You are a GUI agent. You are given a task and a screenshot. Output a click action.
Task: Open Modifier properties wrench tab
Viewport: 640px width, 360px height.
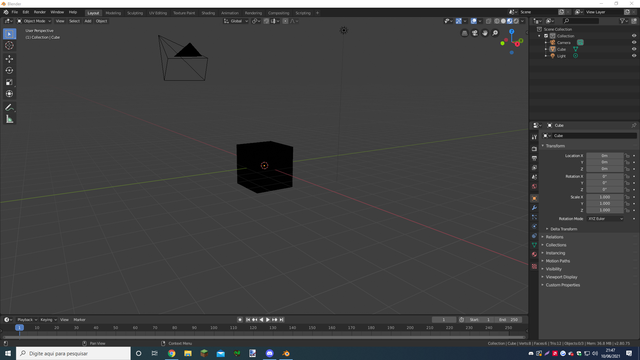534,208
